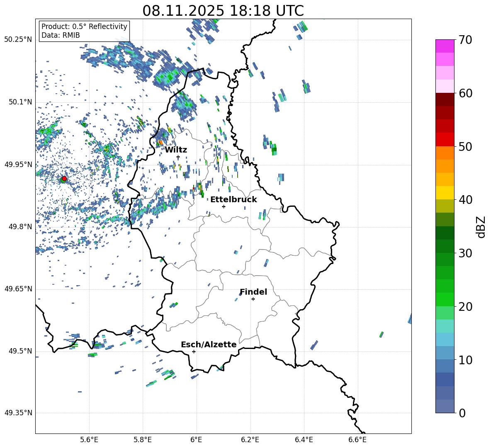Click the dark maroon colorbar segment below 60

445,99
